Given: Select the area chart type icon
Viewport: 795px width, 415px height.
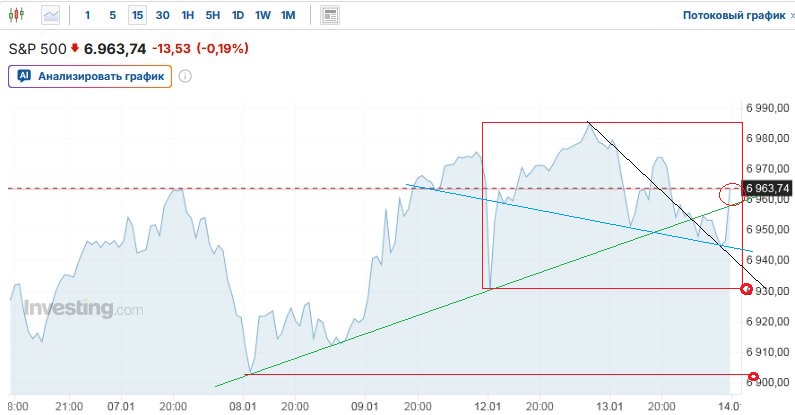Looking at the screenshot, I should pos(51,16).
